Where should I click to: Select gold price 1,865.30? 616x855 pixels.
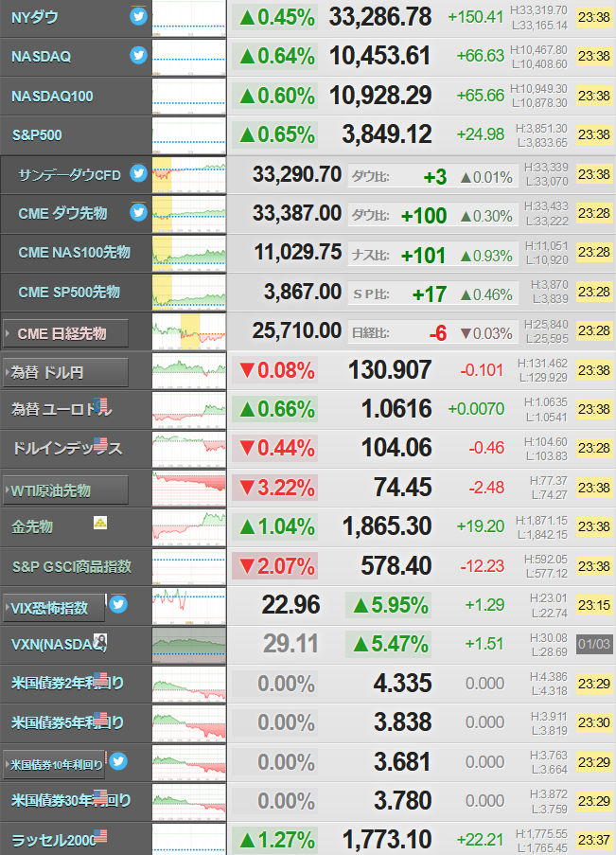point(386,526)
